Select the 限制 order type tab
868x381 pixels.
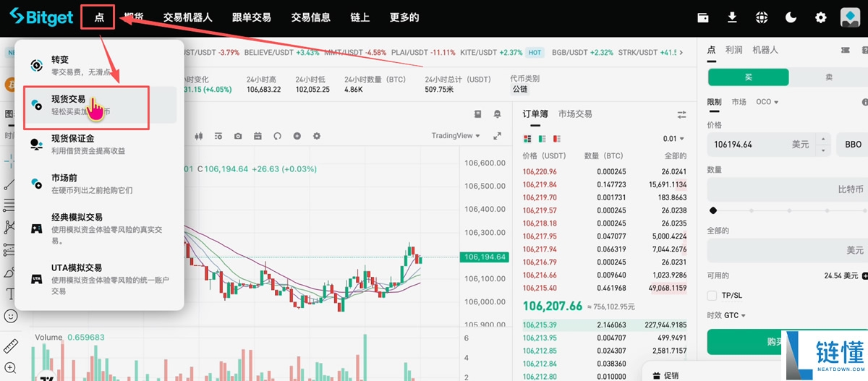[714, 102]
